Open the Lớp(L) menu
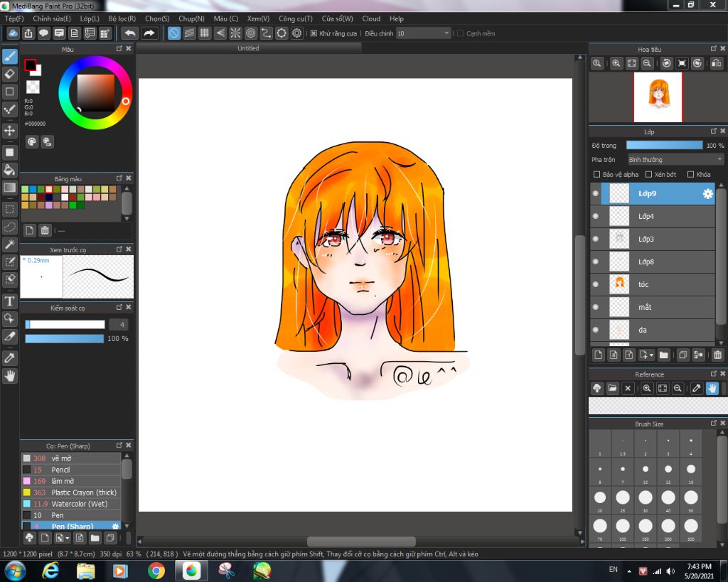Screen dimensions: 728x582 click(90, 18)
